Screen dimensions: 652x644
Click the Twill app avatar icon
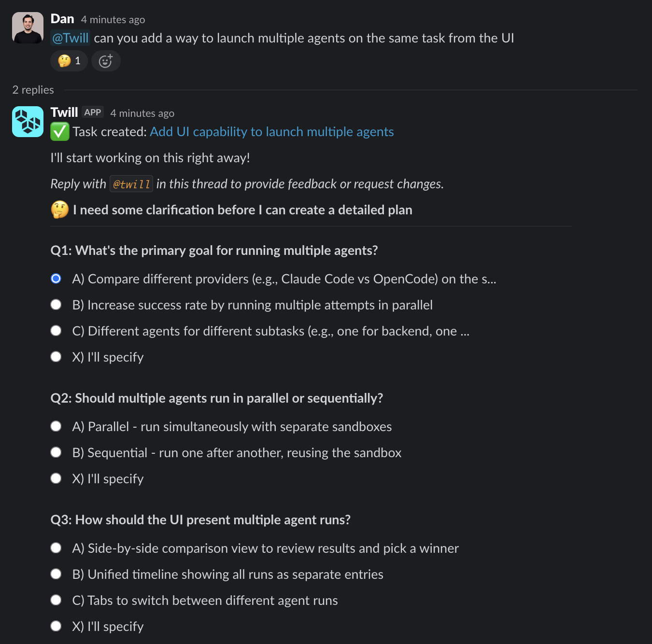[28, 121]
